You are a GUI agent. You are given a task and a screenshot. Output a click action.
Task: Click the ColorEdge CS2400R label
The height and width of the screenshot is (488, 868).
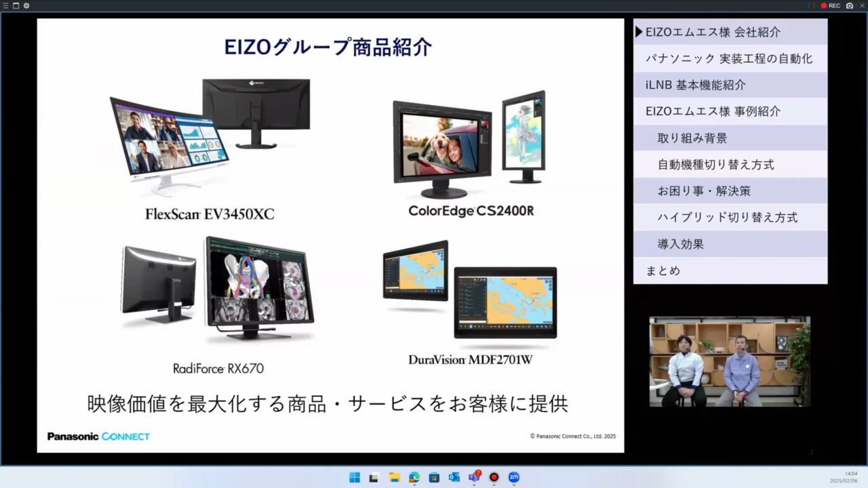(471, 211)
